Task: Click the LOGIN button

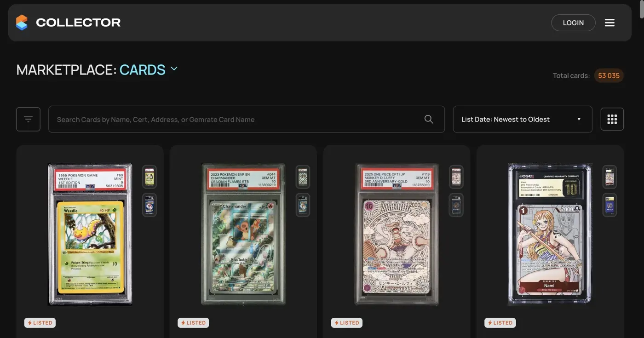Action: pyautogui.click(x=573, y=23)
